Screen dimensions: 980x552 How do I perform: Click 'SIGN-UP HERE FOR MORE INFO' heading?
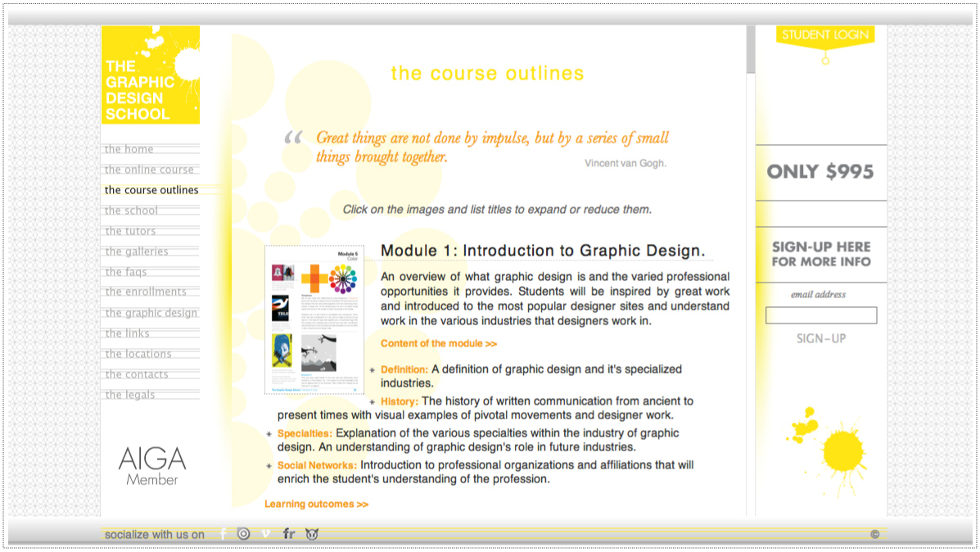click(x=820, y=255)
